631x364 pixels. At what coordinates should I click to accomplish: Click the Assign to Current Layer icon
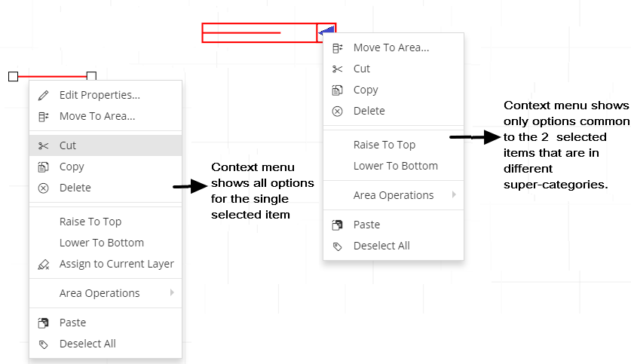pyautogui.click(x=43, y=265)
